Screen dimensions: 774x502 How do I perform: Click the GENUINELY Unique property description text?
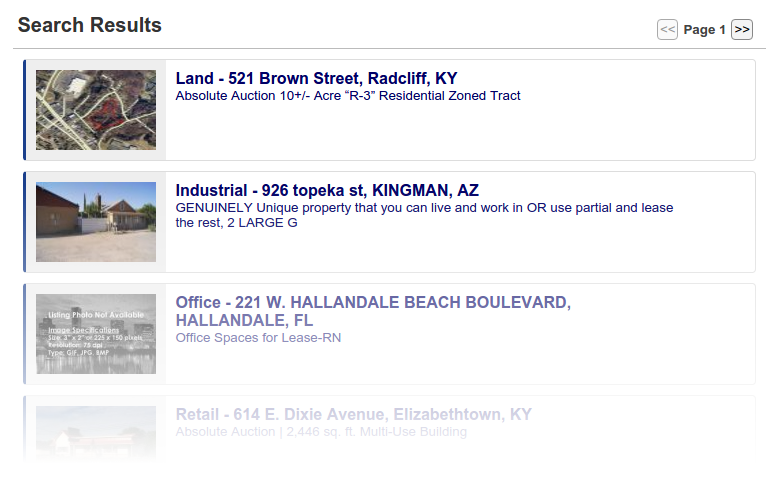(425, 215)
